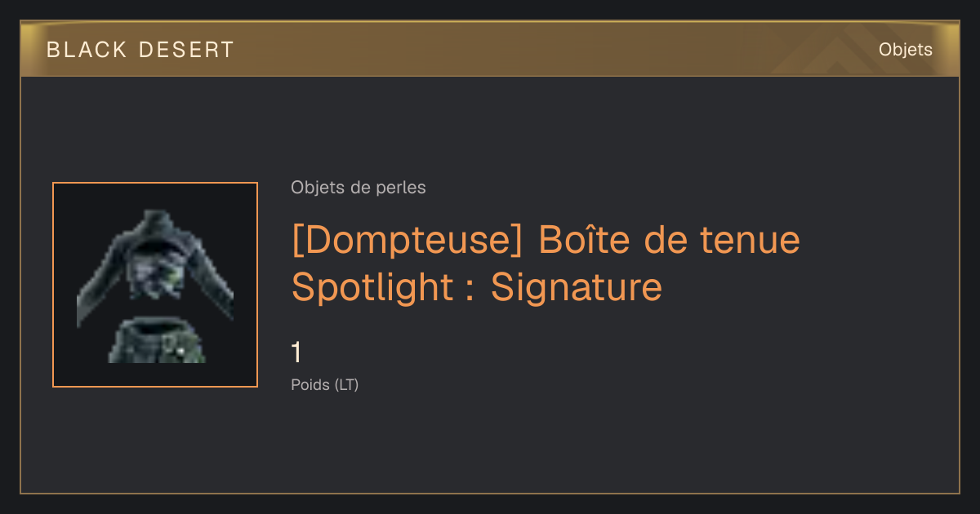Image resolution: width=980 pixels, height=514 pixels.
Task: Click the word Spotlight in item title
Action: tap(372, 289)
